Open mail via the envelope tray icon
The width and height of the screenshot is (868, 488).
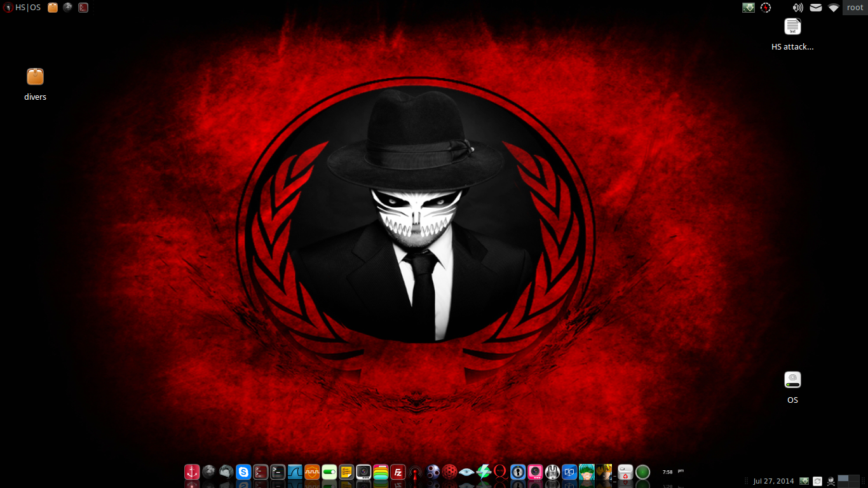point(816,8)
